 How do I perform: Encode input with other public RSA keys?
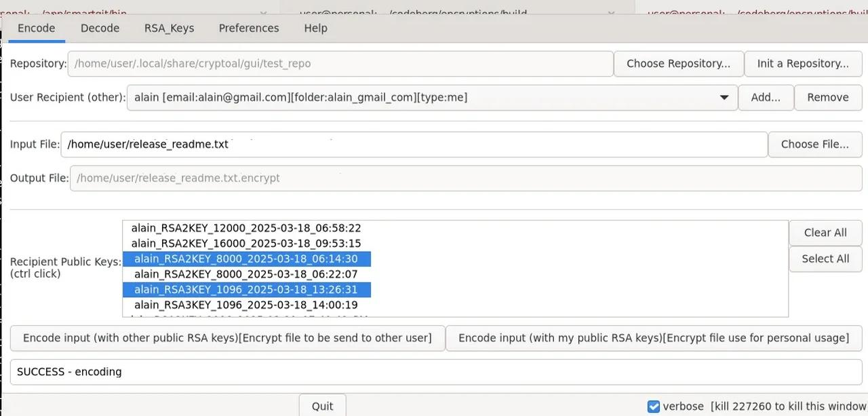[x=228, y=338]
